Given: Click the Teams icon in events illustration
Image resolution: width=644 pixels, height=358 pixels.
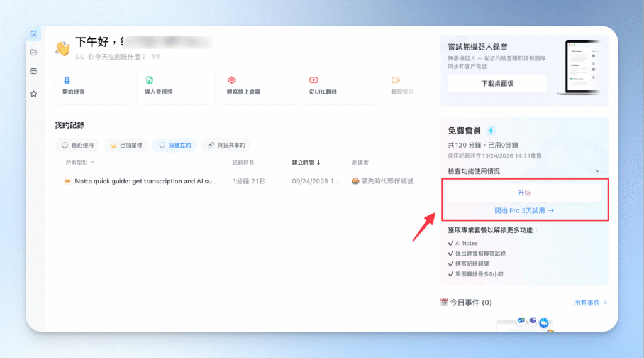Looking at the screenshot, I should pyautogui.click(x=533, y=320).
